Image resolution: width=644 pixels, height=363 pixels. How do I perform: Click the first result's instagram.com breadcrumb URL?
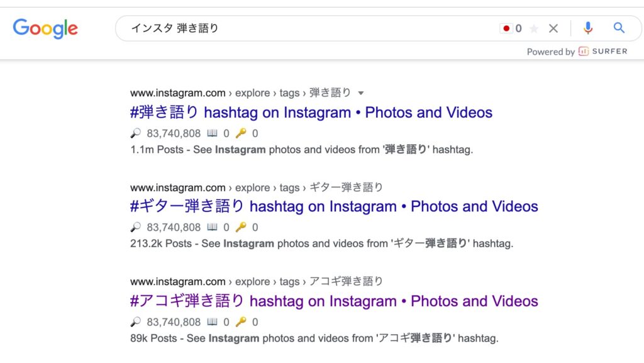point(177,93)
